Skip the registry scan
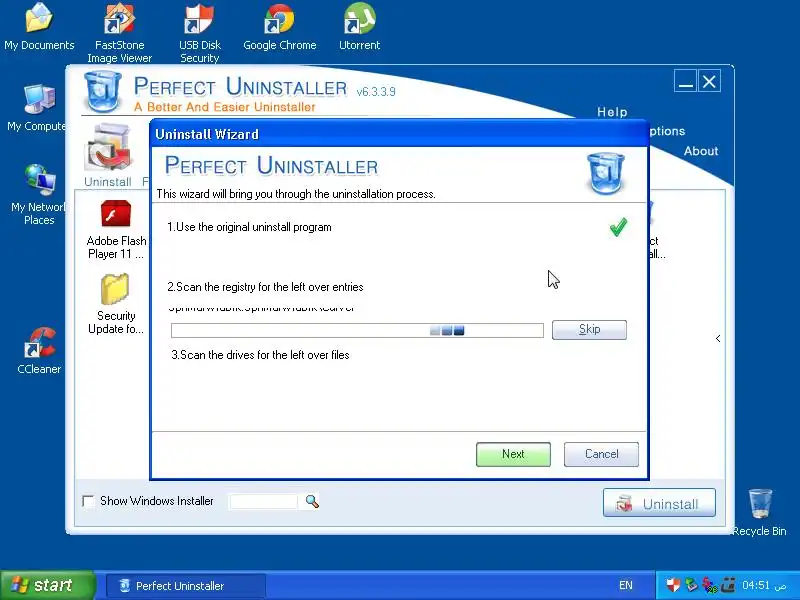 [589, 330]
